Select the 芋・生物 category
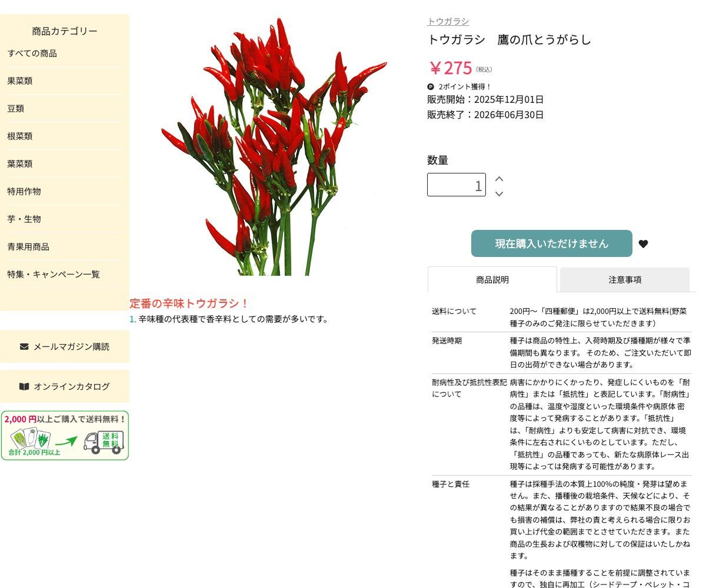 [24, 219]
